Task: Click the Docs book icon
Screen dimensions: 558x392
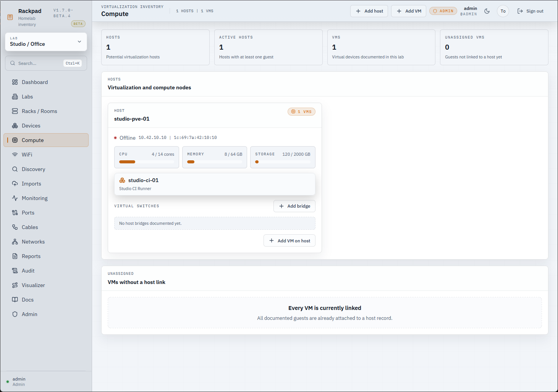Action: [x=15, y=300]
